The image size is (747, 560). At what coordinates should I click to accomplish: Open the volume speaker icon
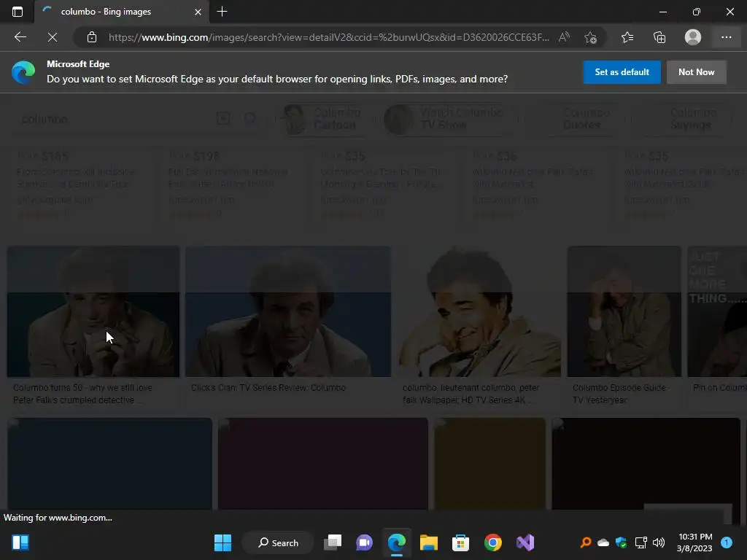pyautogui.click(x=659, y=542)
